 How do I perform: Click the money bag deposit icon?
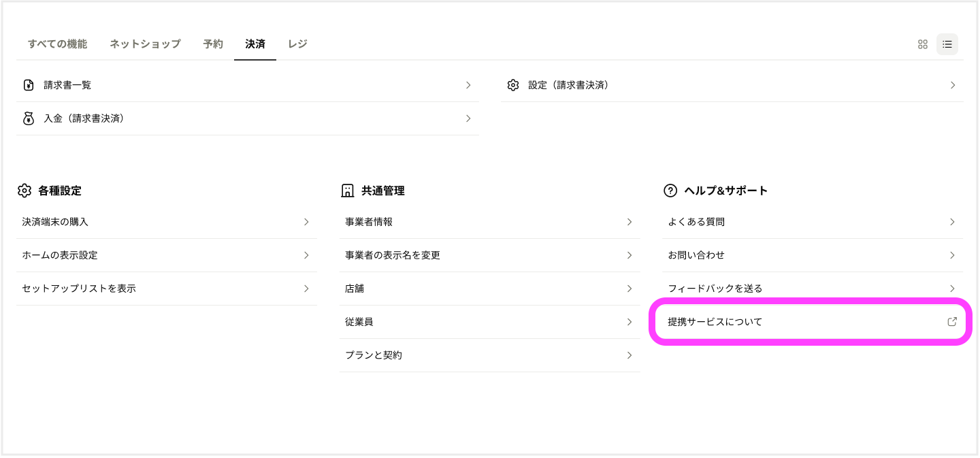[29, 118]
